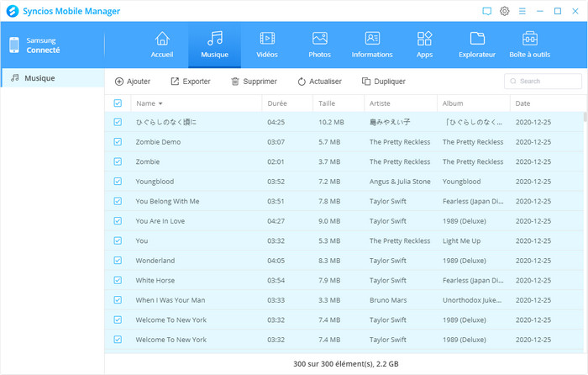Viewport: 588px width, 375px height.
Task: Switch to the Musique top tab
Action: tap(214, 44)
